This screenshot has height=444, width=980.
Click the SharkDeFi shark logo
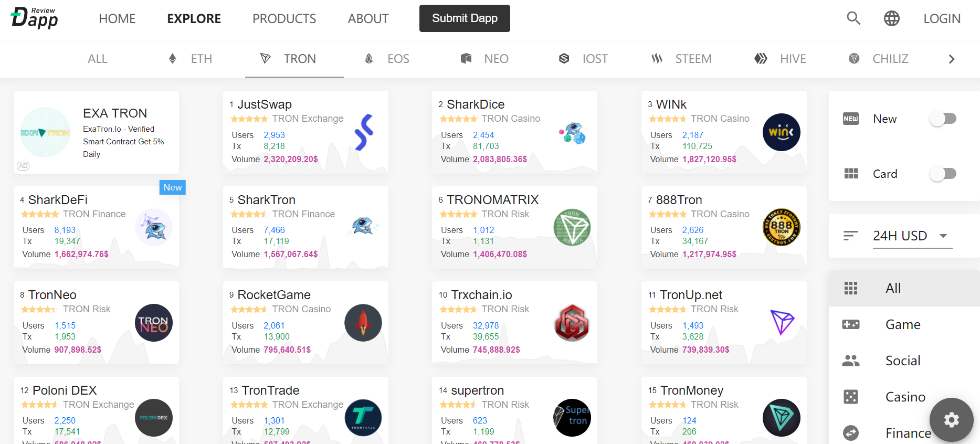point(154,227)
